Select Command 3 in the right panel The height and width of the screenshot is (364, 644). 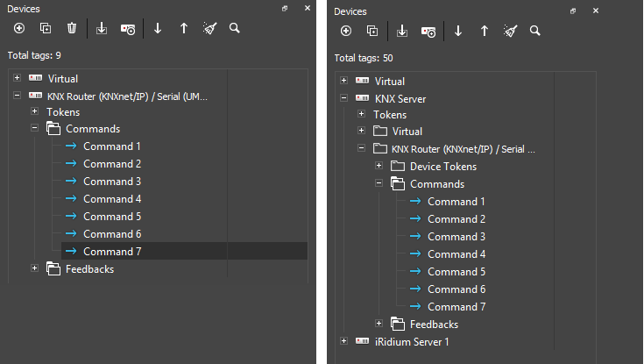[x=456, y=237]
